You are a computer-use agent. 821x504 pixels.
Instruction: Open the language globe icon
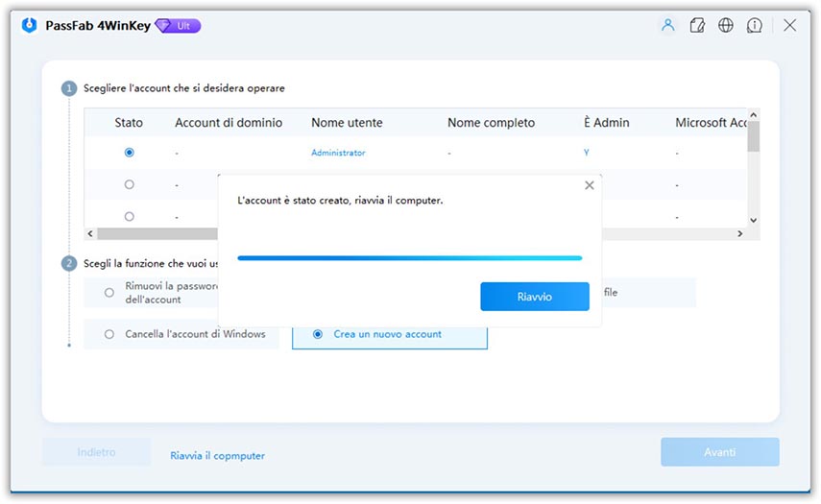[726, 26]
